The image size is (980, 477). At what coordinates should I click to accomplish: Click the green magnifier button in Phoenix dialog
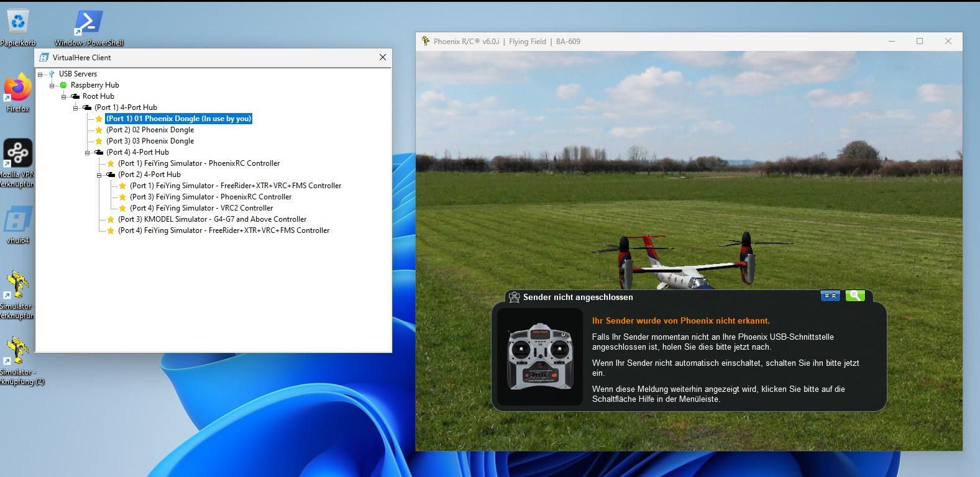coord(855,296)
